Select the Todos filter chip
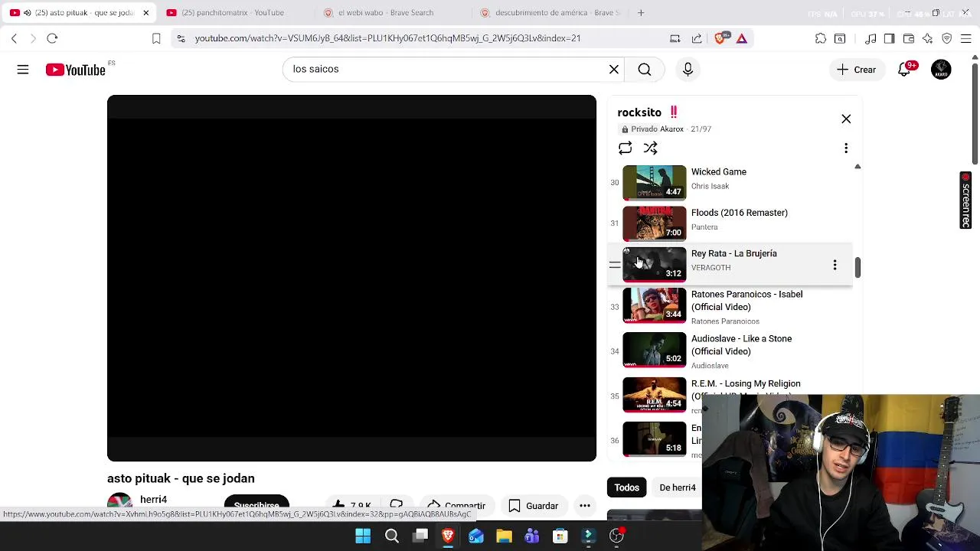This screenshot has height=551, width=980. pyautogui.click(x=626, y=487)
